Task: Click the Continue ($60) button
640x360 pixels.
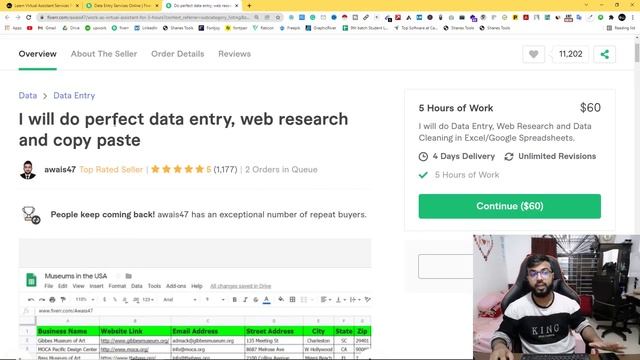Action: (x=509, y=206)
